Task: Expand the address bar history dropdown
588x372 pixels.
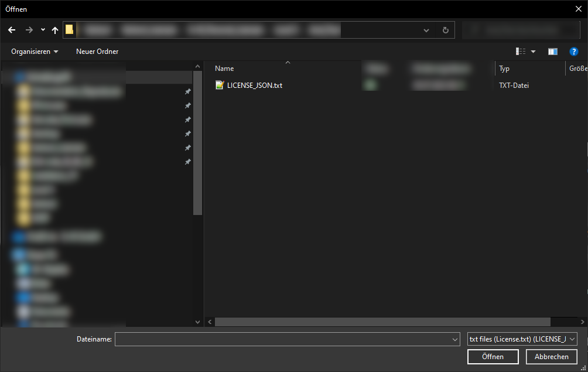Action: pos(426,30)
